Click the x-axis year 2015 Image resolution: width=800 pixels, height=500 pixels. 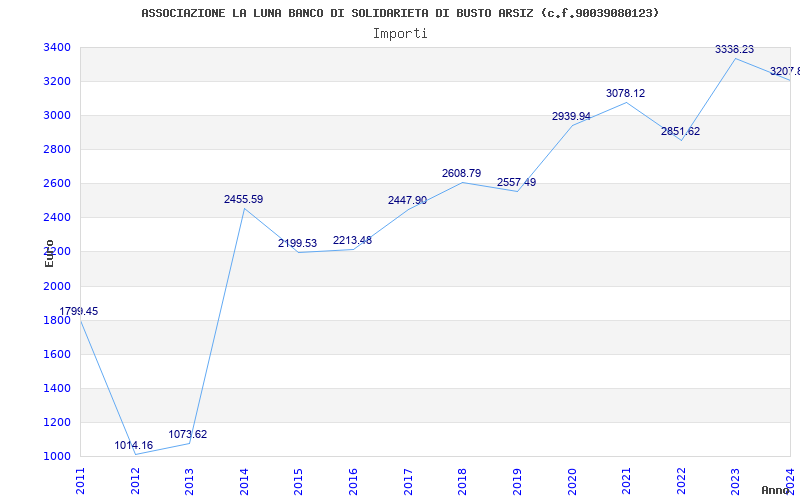point(298,481)
